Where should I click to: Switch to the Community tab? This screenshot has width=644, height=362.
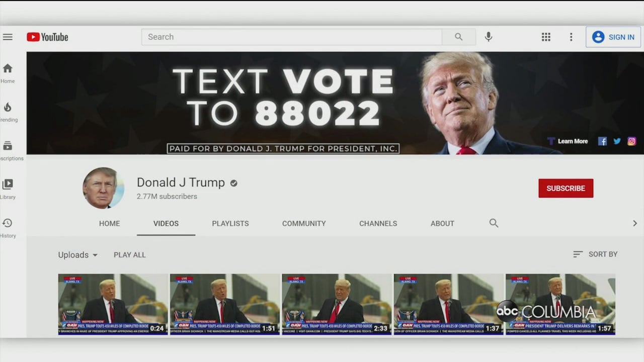tap(304, 223)
